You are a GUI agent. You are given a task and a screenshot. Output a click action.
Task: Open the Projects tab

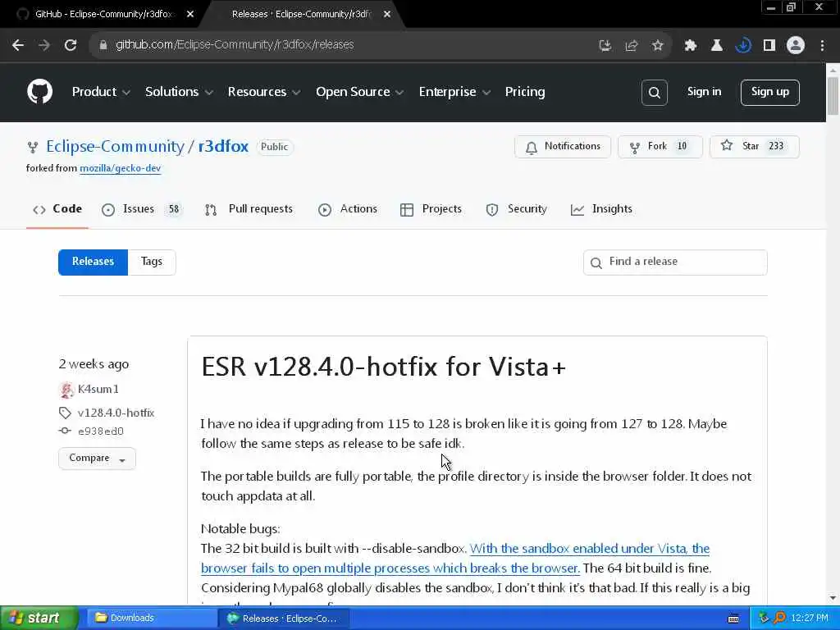coord(431,209)
